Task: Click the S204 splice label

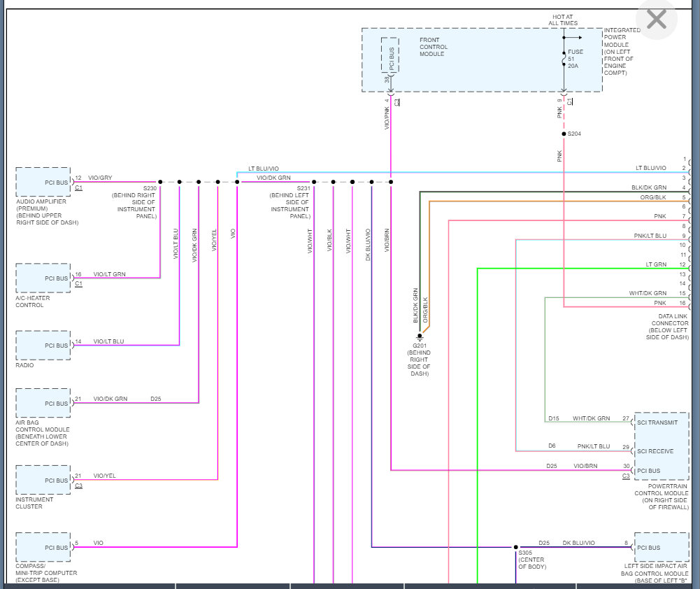Action: click(574, 134)
